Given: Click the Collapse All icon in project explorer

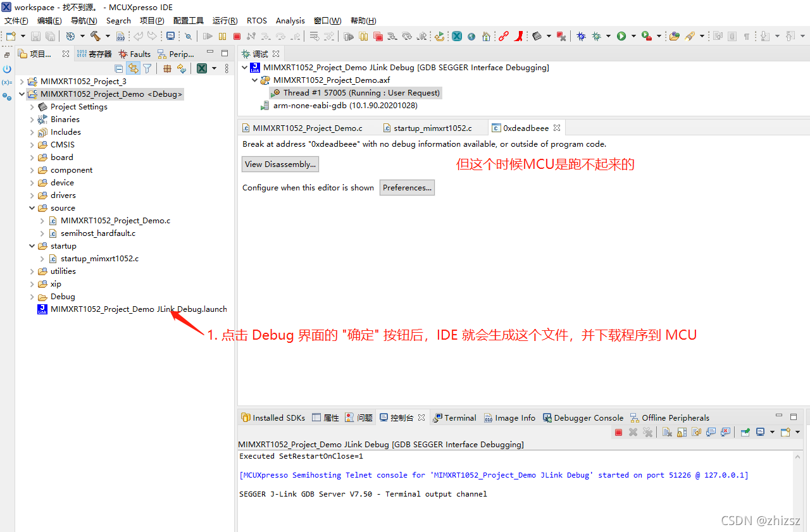Looking at the screenshot, I should click(x=119, y=68).
